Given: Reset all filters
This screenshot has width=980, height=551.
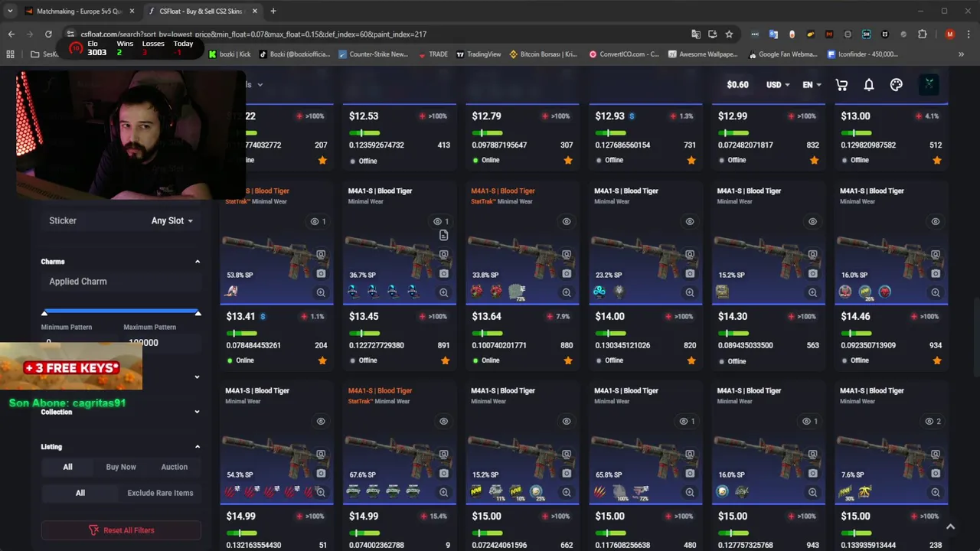Looking at the screenshot, I should click(x=121, y=530).
